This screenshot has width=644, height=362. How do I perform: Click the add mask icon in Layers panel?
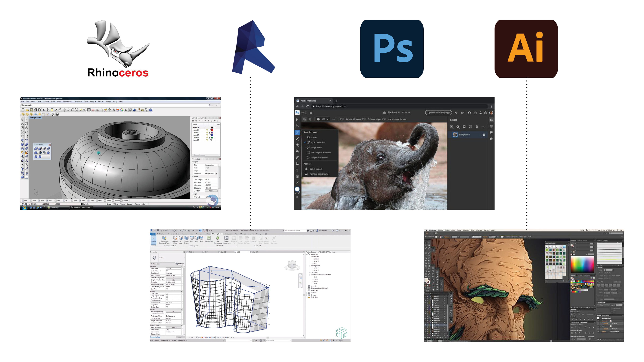tap(464, 127)
